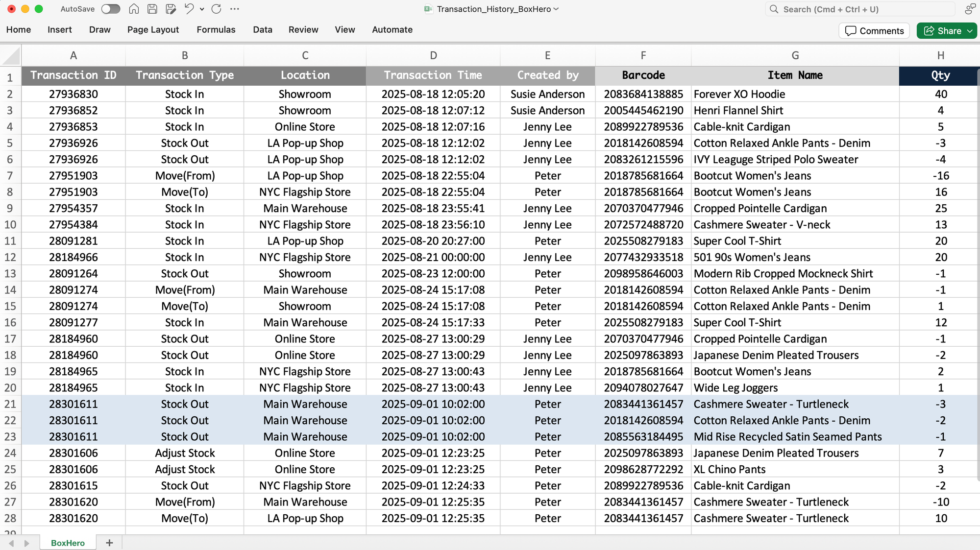Click the previous sheet navigation arrow

click(10, 543)
